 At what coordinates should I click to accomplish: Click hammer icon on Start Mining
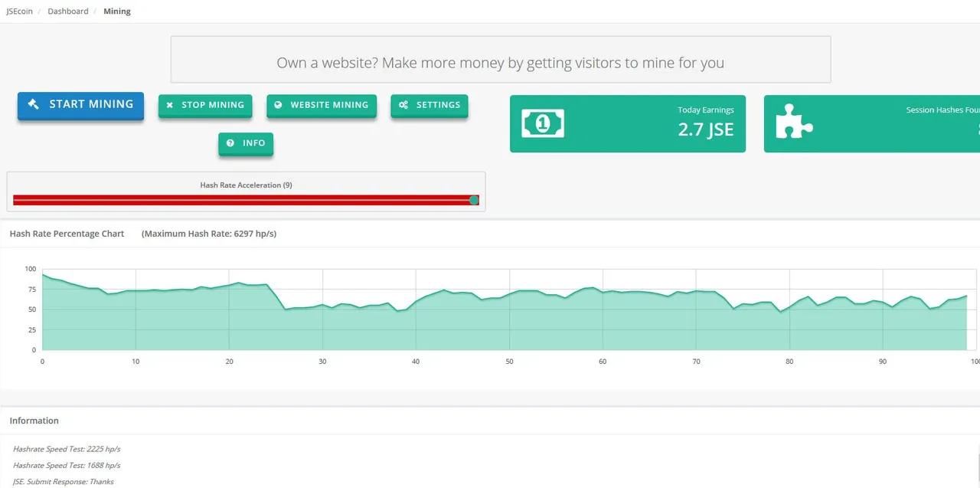[34, 104]
